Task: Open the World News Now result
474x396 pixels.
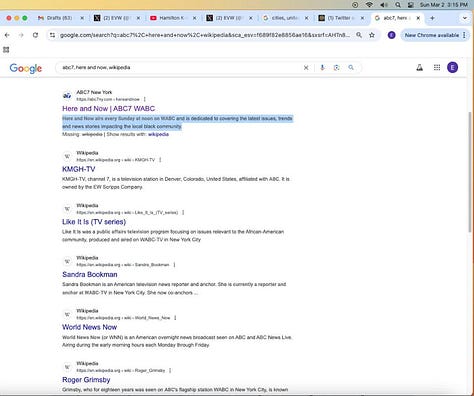Action: tap(89, 327)
